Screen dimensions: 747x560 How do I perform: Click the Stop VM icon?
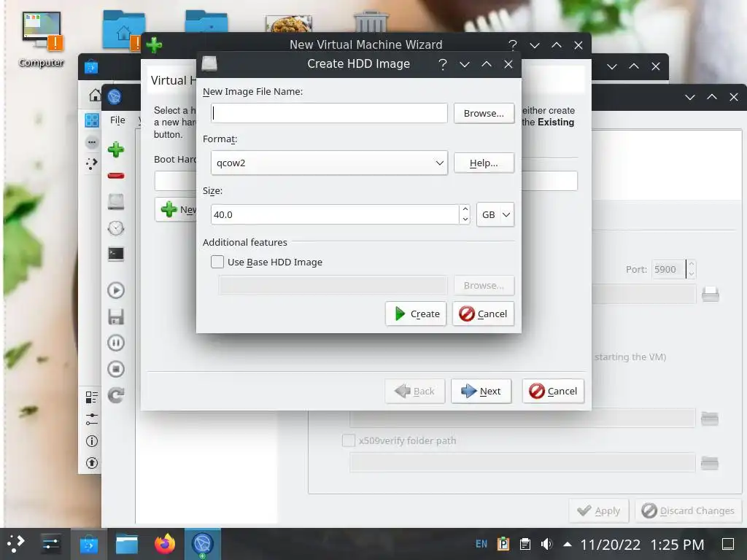116,369
